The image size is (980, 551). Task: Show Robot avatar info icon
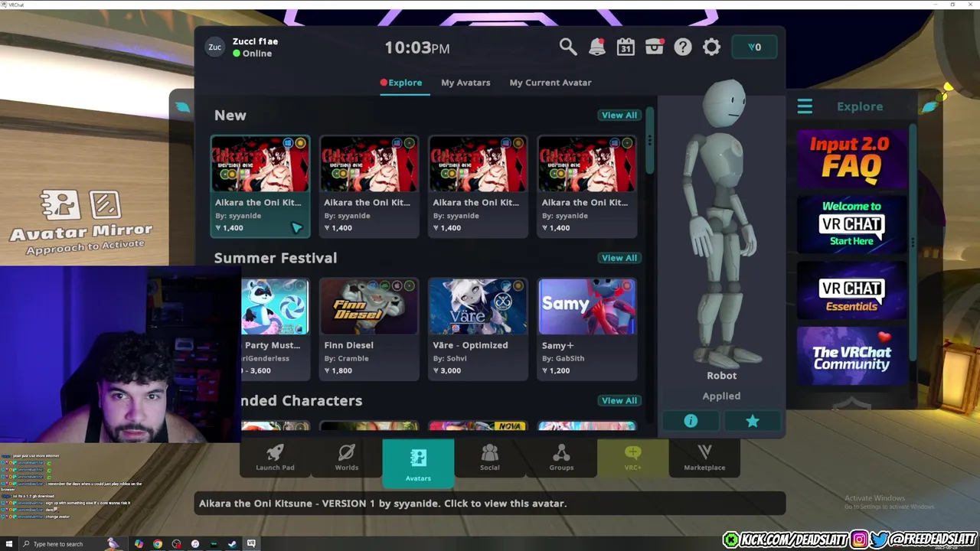tap(691, 421)
